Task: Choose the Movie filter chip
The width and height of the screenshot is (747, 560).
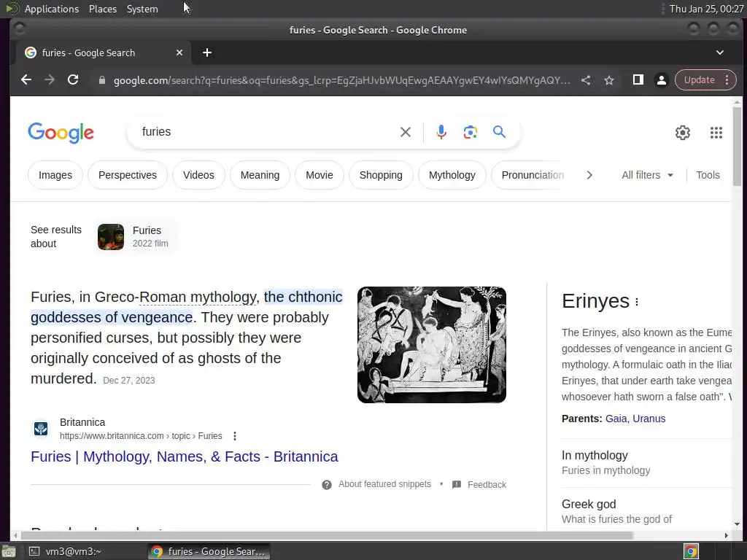Action: 320,175
